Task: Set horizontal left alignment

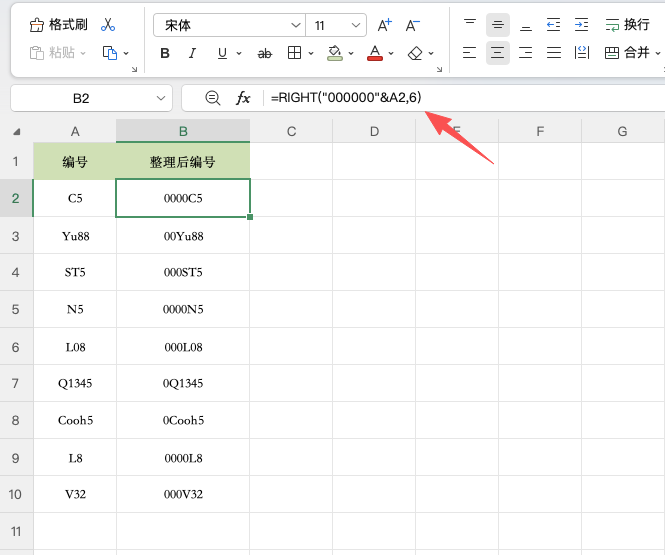Action: [469, 53]
